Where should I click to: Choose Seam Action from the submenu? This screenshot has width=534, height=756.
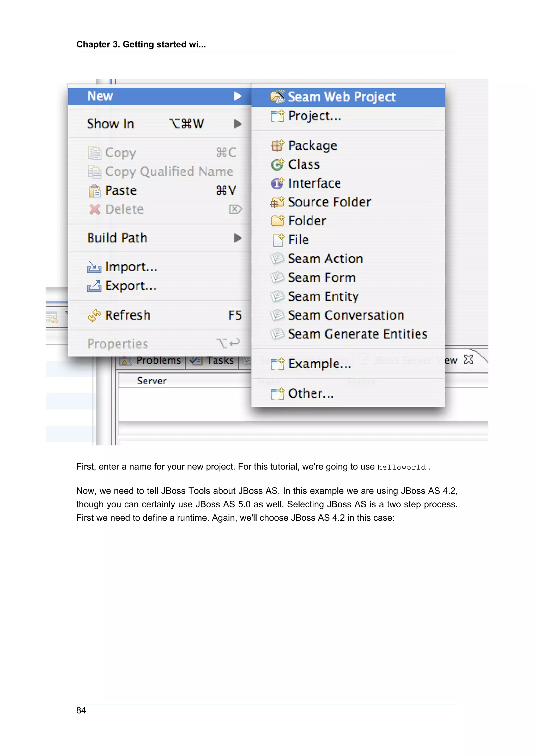click(x=348, y=259)
